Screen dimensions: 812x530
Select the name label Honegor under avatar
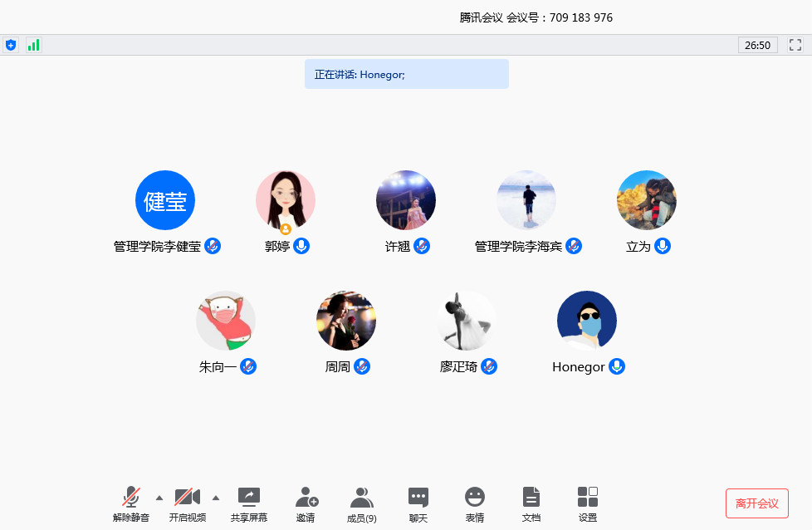pyautogui.click(x=579, y=367)
